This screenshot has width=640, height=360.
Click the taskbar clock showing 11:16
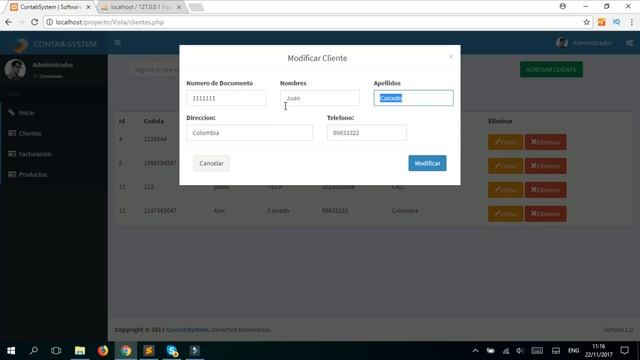tap(598, 351)
